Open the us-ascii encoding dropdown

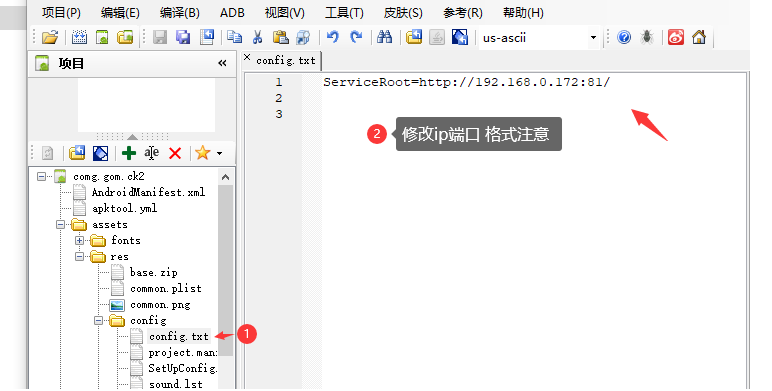(593, 38)
